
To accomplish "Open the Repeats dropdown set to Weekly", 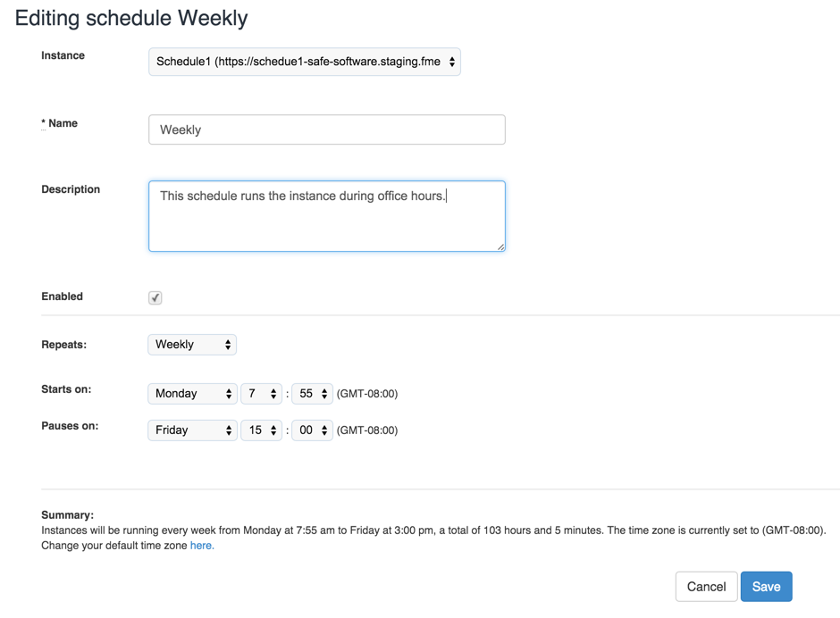I will click(x=192, y=345).
